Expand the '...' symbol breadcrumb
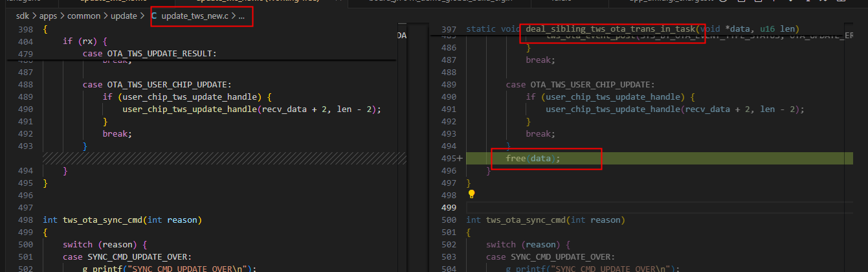This screenshot has width=868, height=272. point(242,15)
